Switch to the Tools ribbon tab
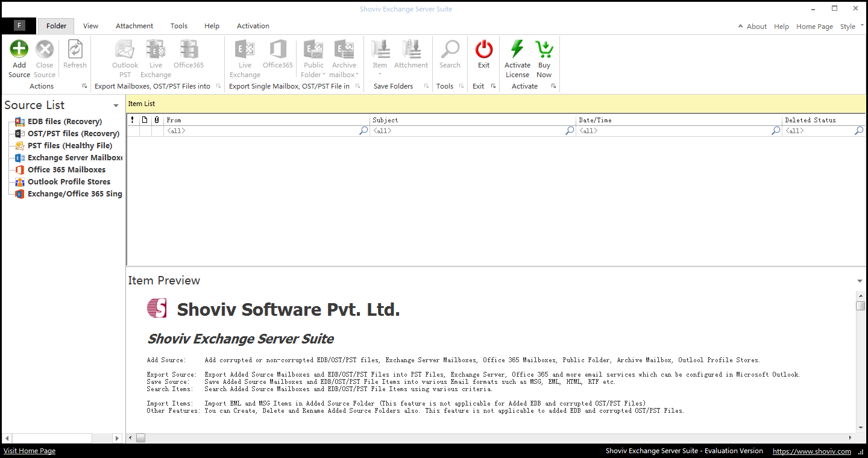 pyautogui.click(x=179, y=26)
